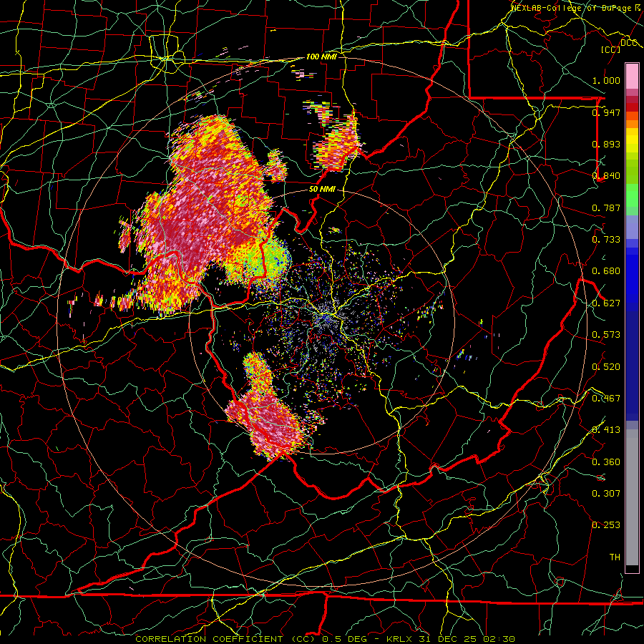This screenshot has width=644, height=644.
Task: Click the 0.520 scale value
Action: point(606,366)
